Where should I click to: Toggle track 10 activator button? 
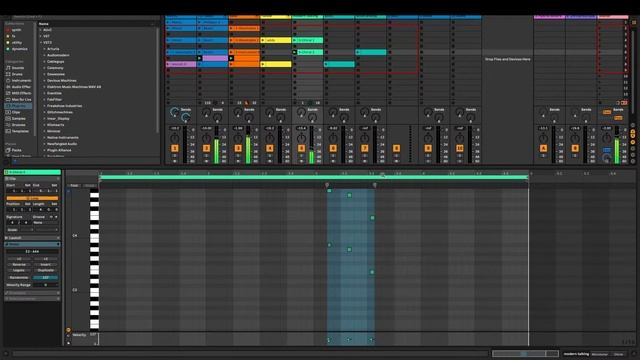pos(460,149)
